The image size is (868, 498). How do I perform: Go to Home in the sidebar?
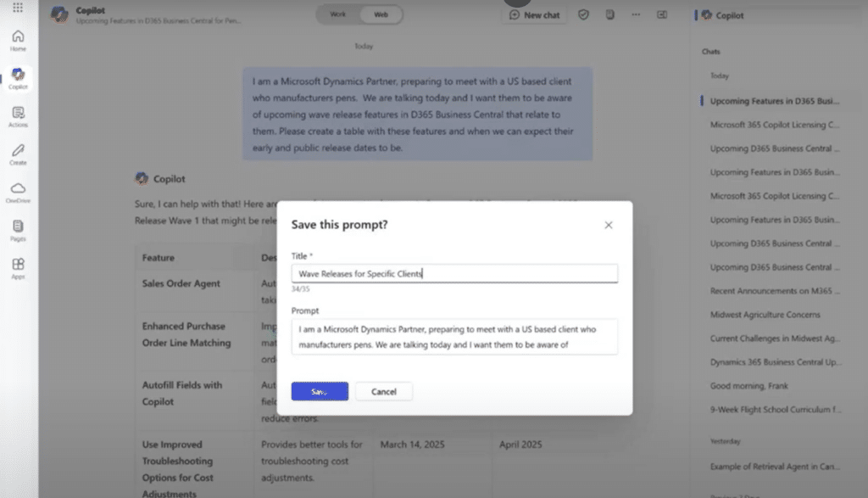18,41
